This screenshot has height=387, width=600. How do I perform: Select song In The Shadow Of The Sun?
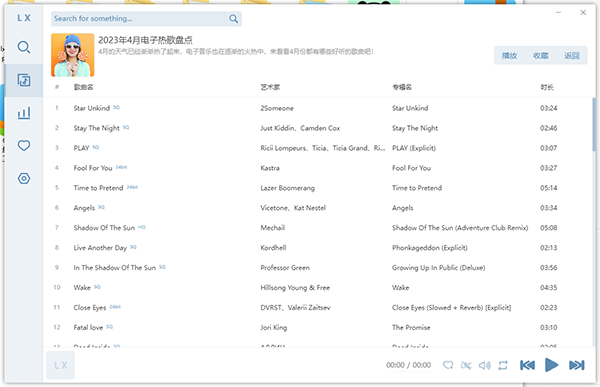click(x=114, y=268)
